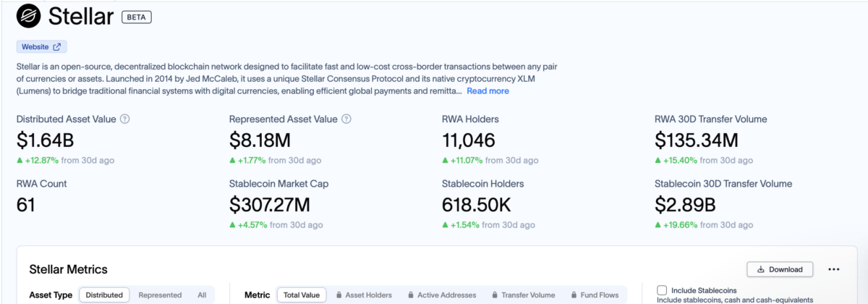
Task: Select the locked Active Addresses metric
Action: coord(442,295)
